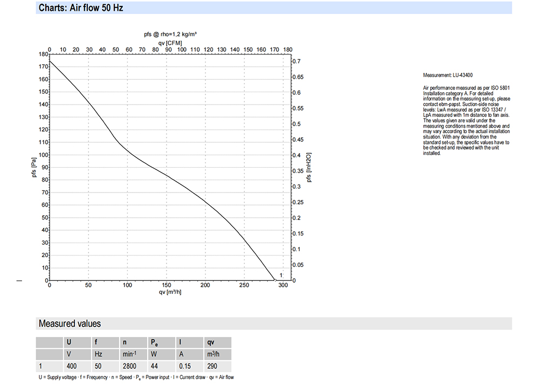The width and height of the screenshot is (539, 392).
Task: Click the 'Charts: Air flow 50 Hz' heading
Action: 81,8
